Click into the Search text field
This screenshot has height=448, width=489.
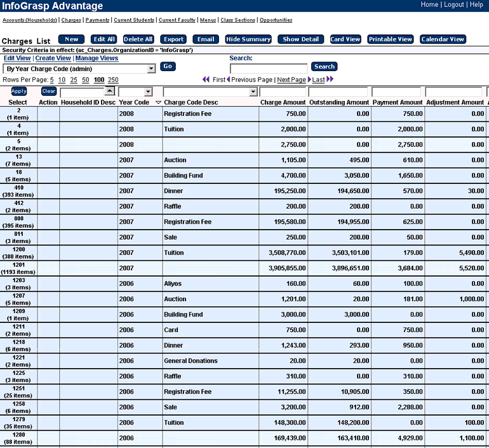(x=269, y=69)
